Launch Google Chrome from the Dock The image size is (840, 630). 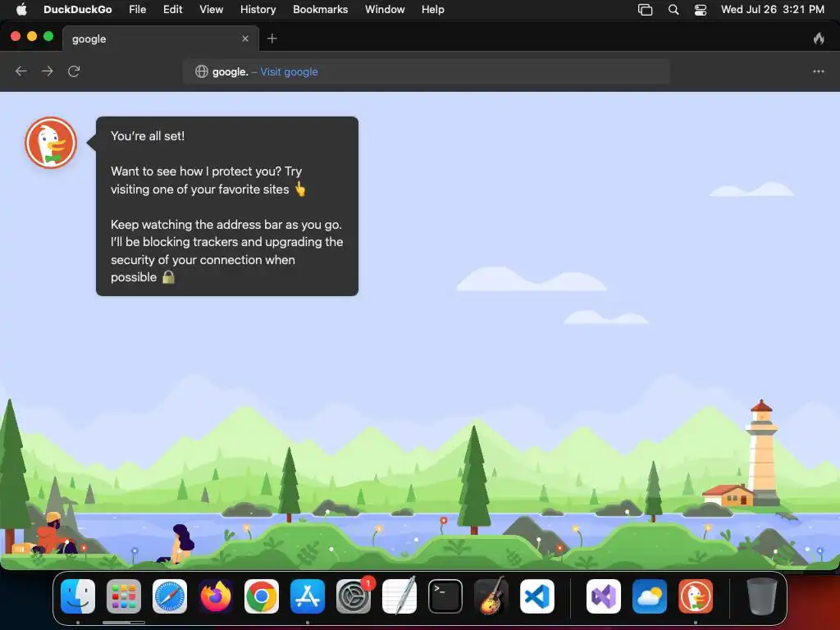coord(262,596)
